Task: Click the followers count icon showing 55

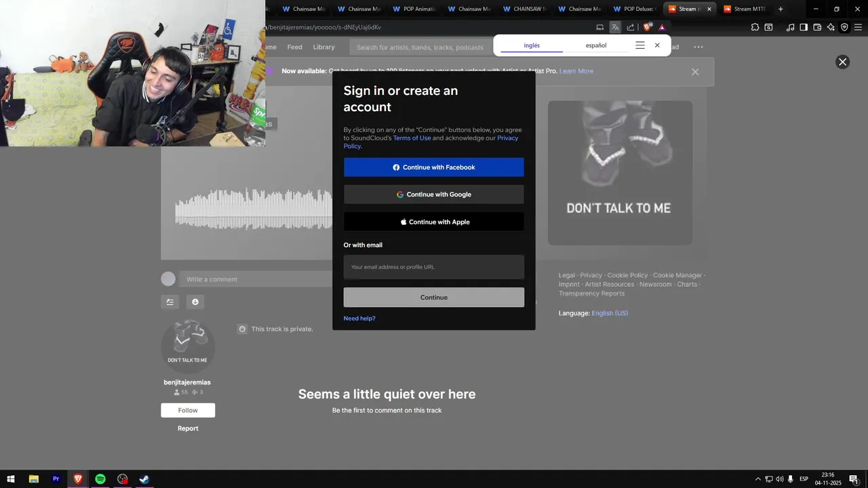Action: pyautogui.click(x=177, y=392)
